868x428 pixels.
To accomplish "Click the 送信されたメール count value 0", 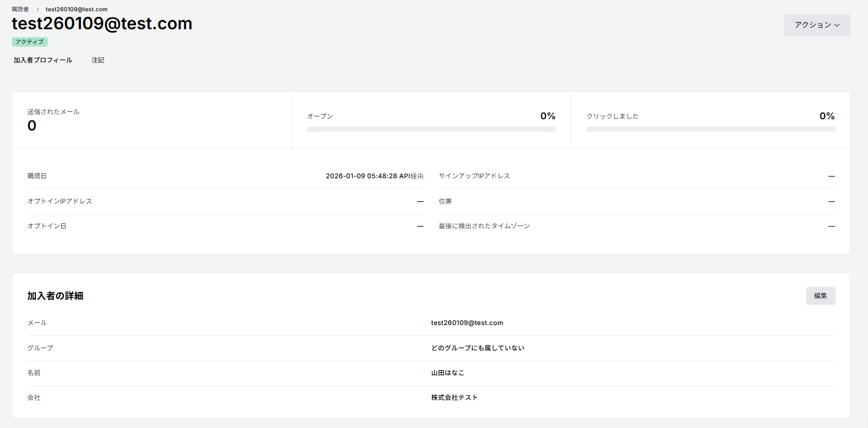I will 32,126.
